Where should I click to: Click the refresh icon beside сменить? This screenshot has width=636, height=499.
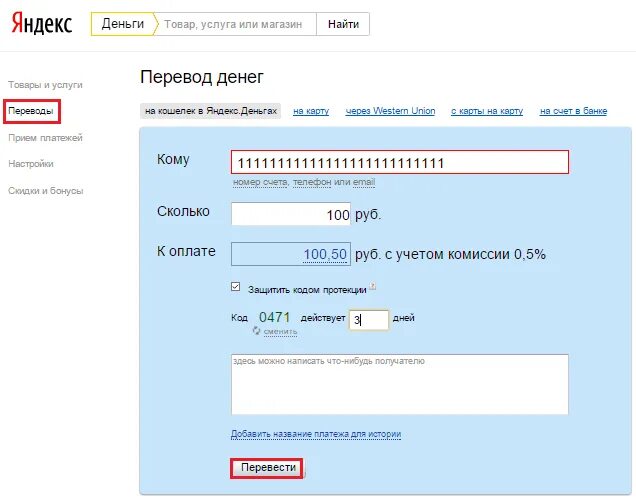(x=256, y=331)
